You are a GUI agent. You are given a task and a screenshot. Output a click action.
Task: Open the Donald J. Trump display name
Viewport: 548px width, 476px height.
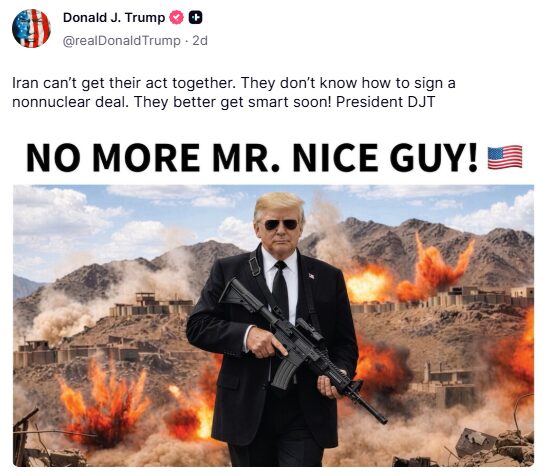coord(114,17)
